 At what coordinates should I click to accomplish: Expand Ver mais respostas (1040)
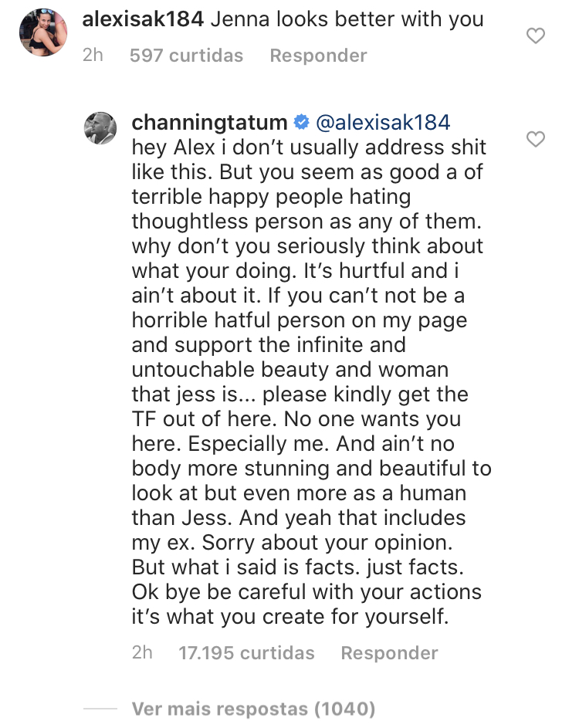click(x=253, y=709)
